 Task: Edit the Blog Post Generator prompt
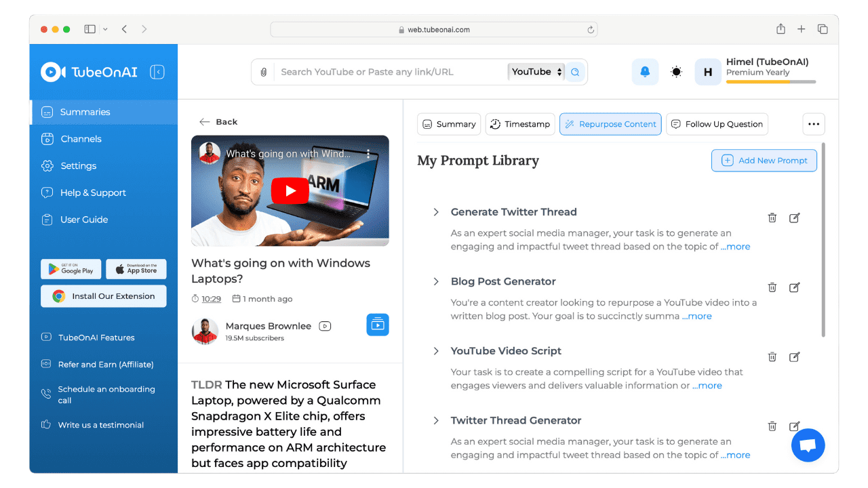(x=795, y=287)
